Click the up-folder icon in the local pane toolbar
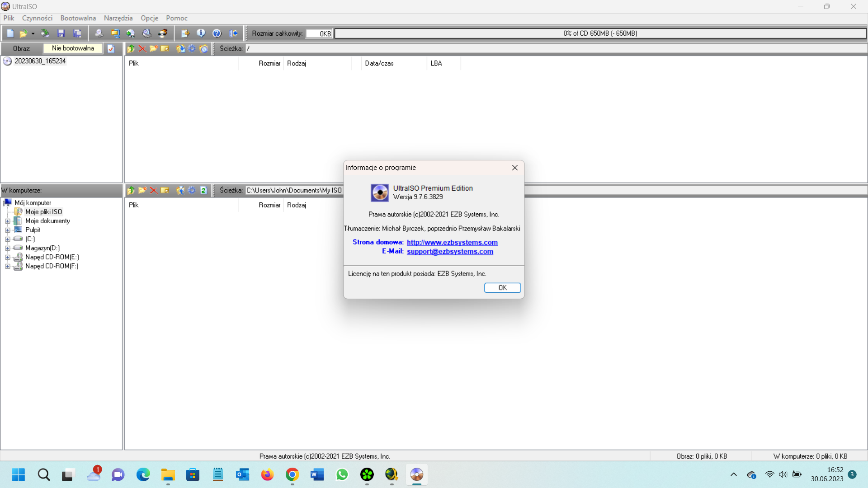 [x=131, y=191]
